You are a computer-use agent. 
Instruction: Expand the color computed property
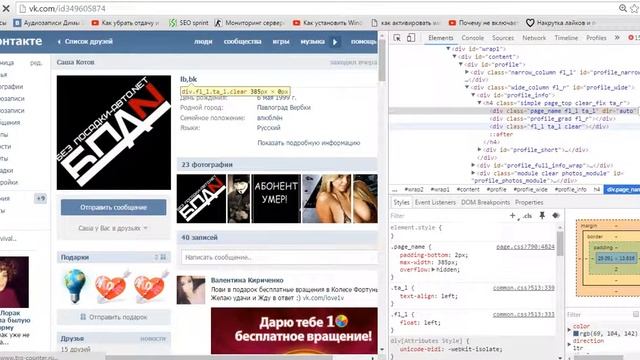569,329
